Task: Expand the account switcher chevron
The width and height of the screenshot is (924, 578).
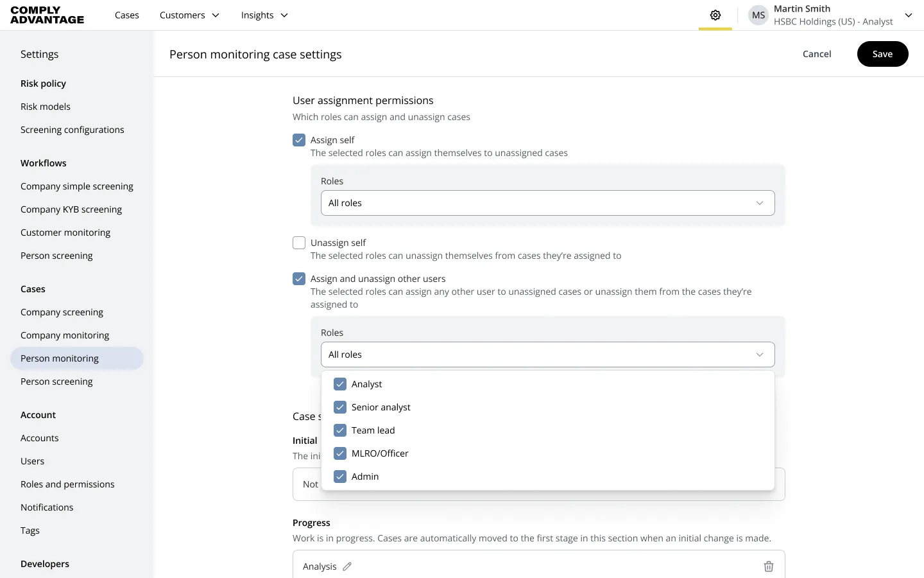Action: (909, 15)
